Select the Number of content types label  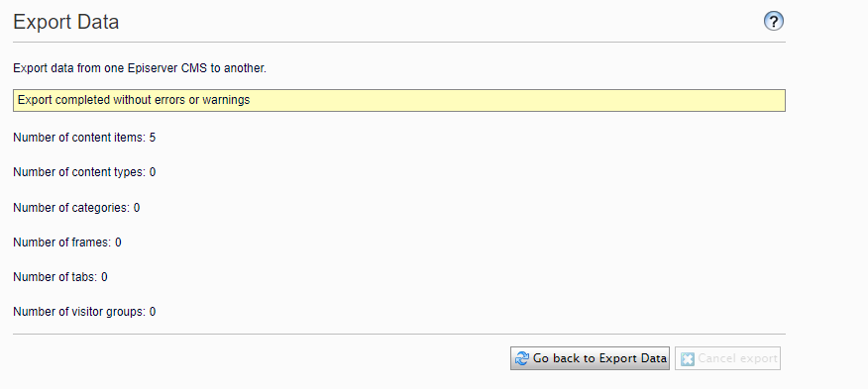79,172
